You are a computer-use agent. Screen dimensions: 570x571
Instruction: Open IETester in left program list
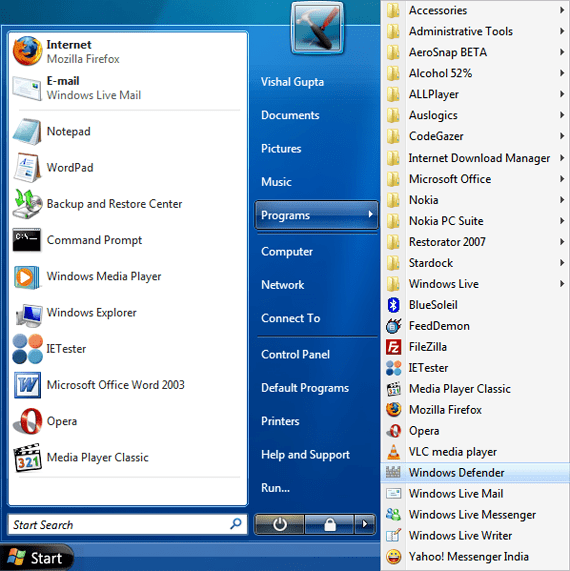pos(127,349)
